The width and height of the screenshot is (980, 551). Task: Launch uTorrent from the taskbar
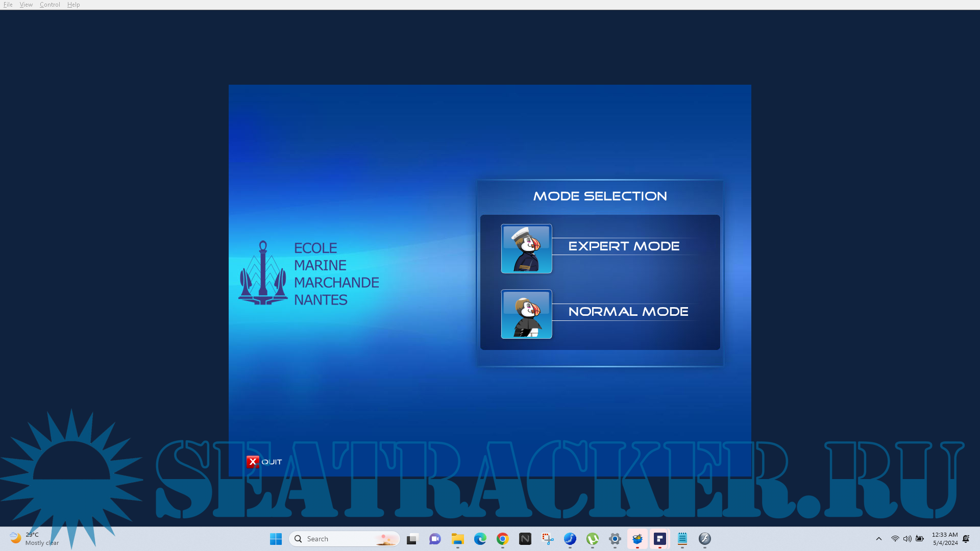click(x=593, y=539)
